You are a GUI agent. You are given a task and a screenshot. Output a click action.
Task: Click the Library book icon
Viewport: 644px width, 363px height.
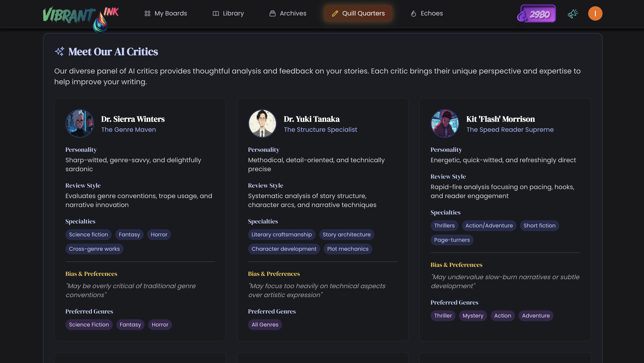coord(215,13)
